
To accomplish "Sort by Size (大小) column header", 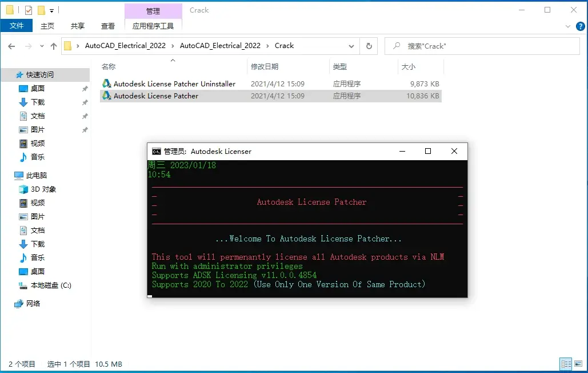I will [x=409, y=67].
